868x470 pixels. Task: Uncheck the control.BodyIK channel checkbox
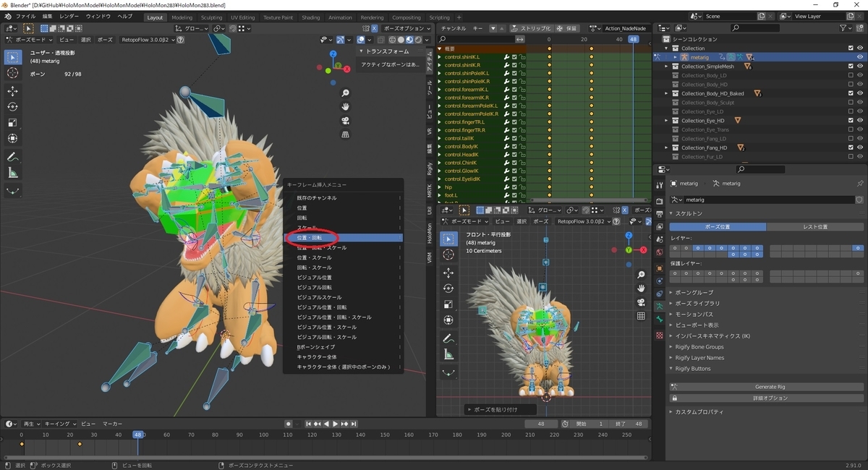515,146
